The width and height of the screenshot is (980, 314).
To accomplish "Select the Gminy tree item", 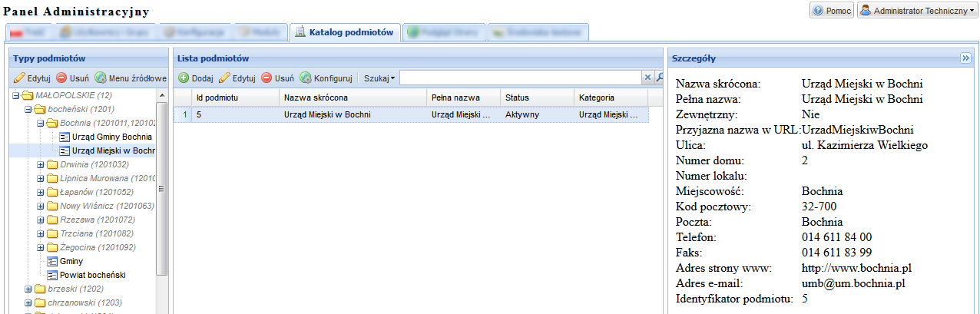I will 71,261.
